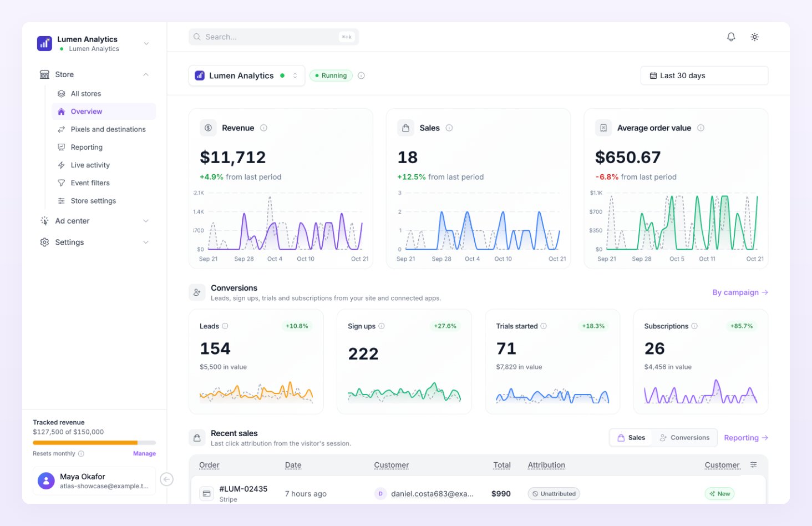
Task: Click the calendar icon in date picker
Action: 653,76
